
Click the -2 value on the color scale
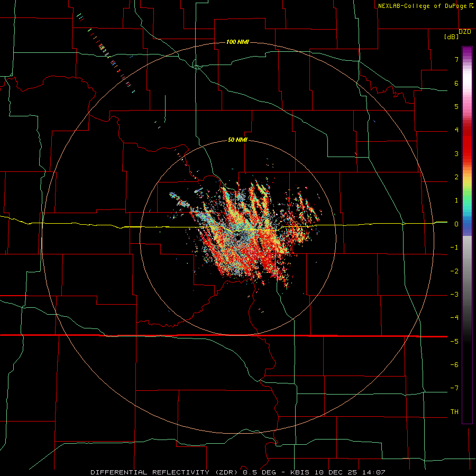[x=454, y=271]
